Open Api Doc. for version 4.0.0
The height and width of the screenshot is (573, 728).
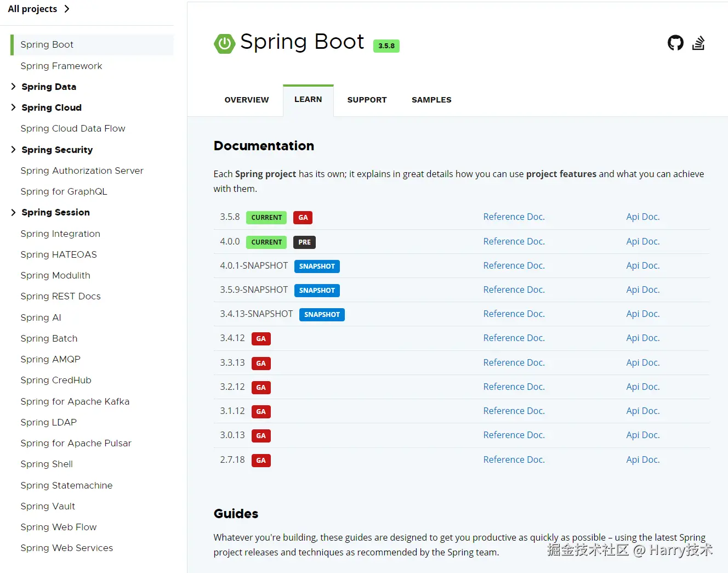[x=642, y=242]
